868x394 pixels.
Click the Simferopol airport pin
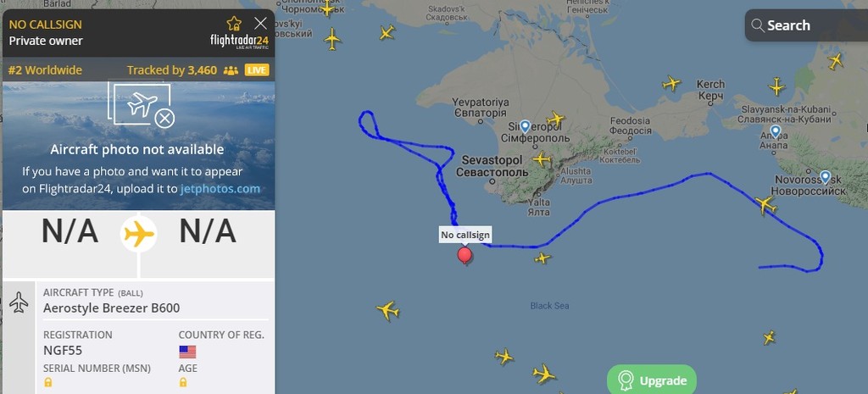(525, 127)
